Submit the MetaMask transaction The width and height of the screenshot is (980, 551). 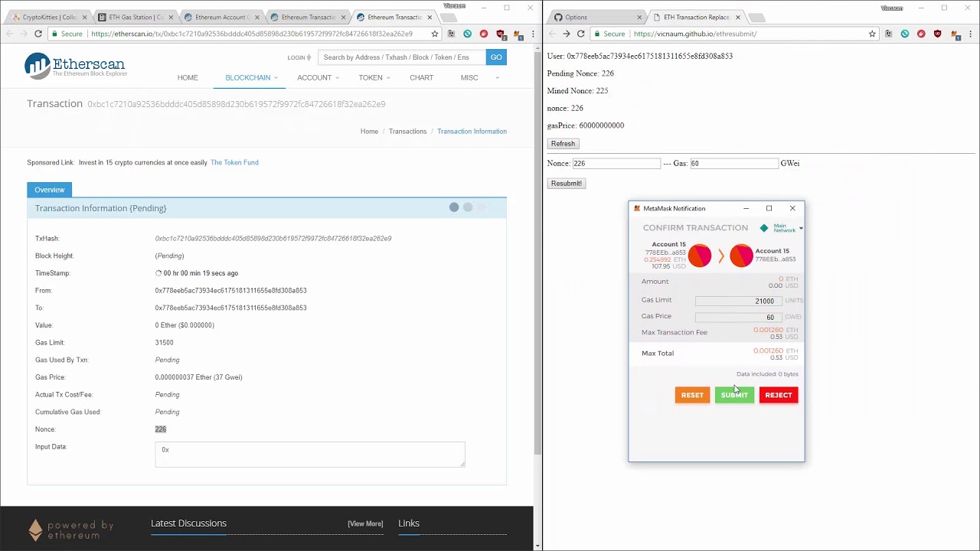click(734, 395)
